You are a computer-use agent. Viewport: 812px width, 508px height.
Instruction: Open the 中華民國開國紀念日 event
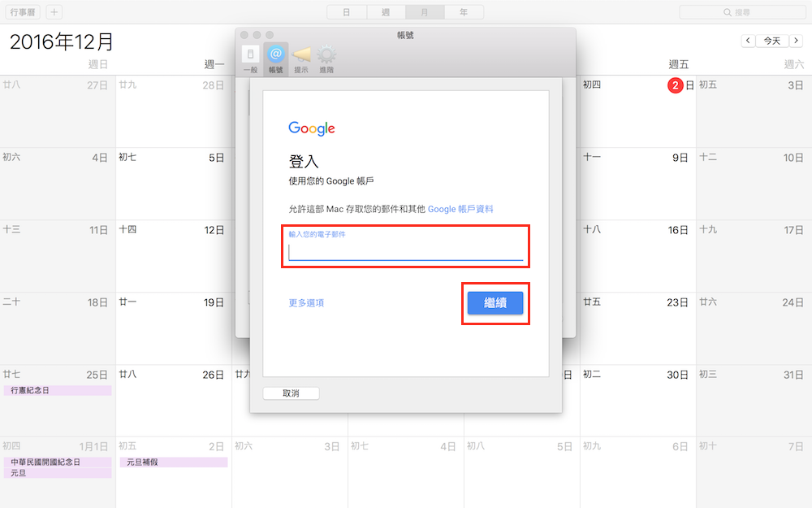point(58,462)
